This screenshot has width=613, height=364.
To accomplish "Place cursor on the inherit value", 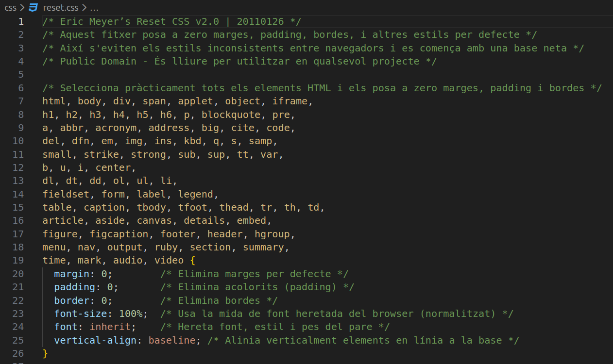I will coord(110,327).
